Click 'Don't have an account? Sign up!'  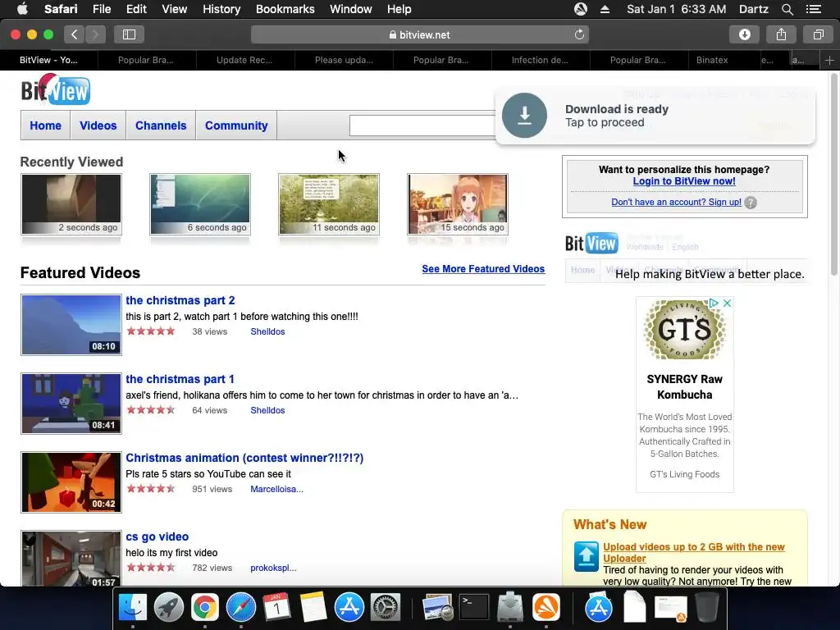676,202
